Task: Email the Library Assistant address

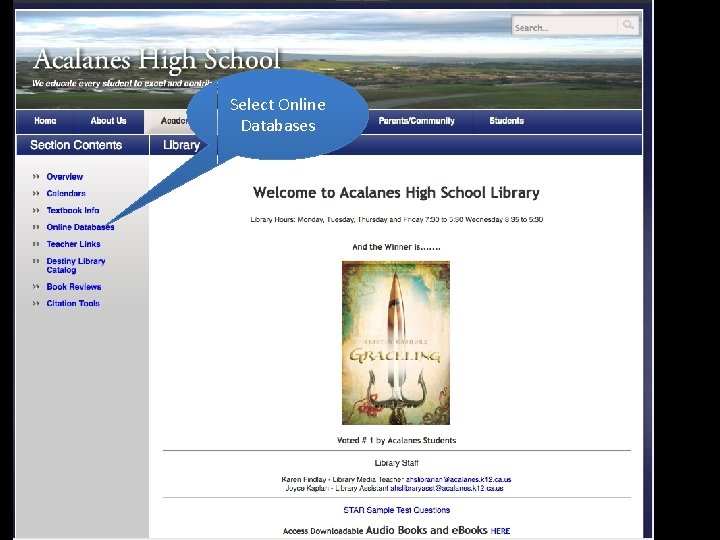Action: click(x=447, y=488)
